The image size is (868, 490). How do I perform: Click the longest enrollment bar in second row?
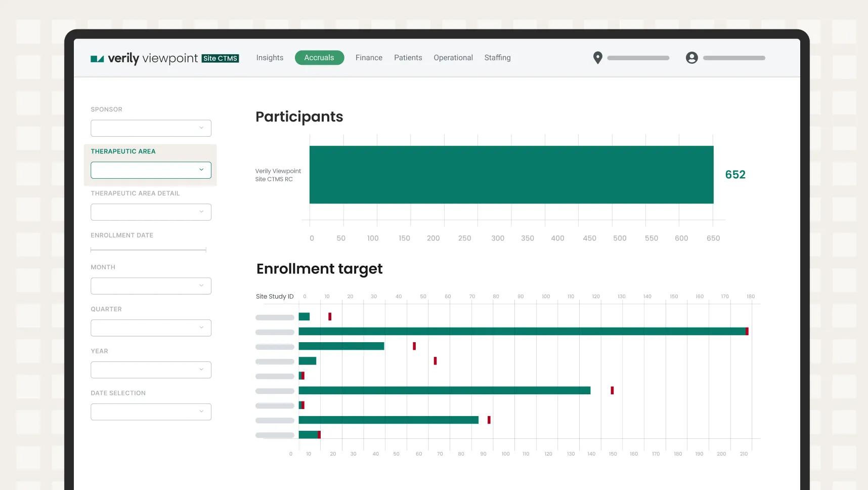(x=522, y=332)
